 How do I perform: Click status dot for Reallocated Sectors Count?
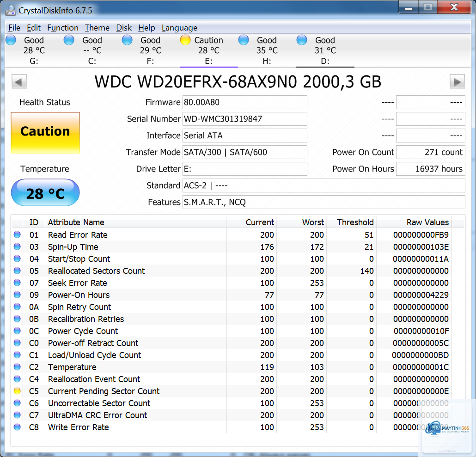point(17,271)
